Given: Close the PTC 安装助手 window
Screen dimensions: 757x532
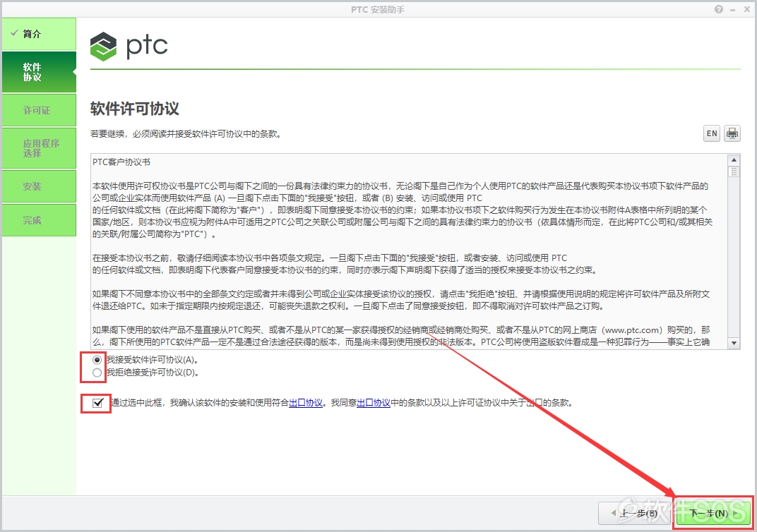Looking at the screenshot, I should 747,10.
